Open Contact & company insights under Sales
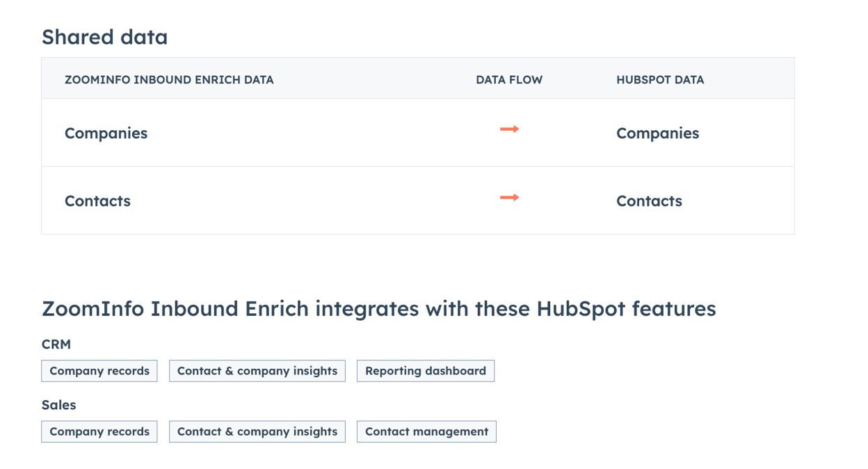The image size is (868, 469). (x=257, y=431)
